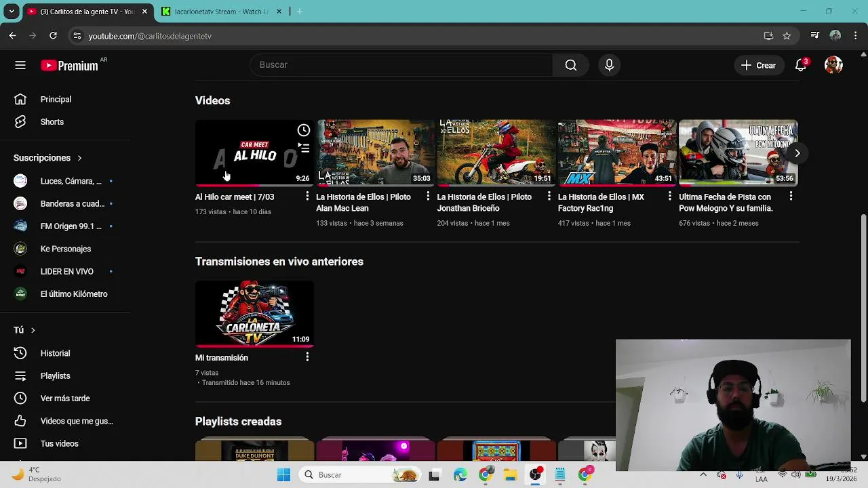Image resolution: width=868 pixels, height=488 pixels.
Task: Play the Ultima Fecha de Pista thumbnail
Action: point(738,153)
